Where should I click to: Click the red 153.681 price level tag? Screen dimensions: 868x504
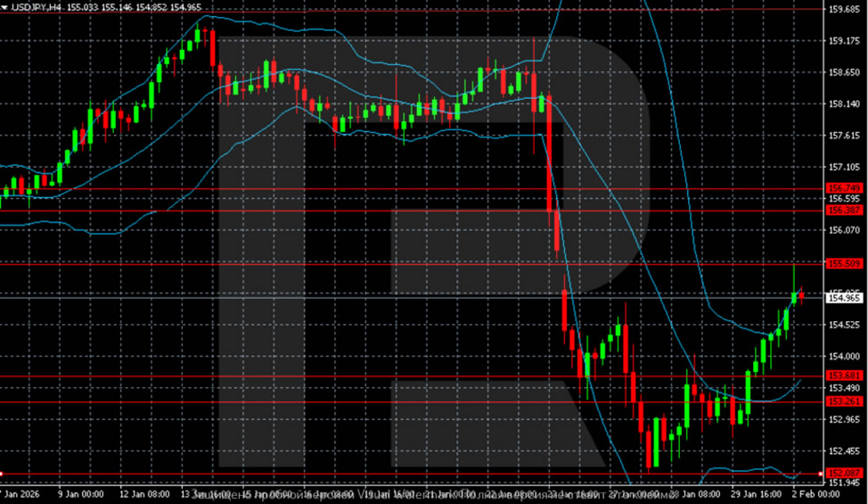click(844, 376)
